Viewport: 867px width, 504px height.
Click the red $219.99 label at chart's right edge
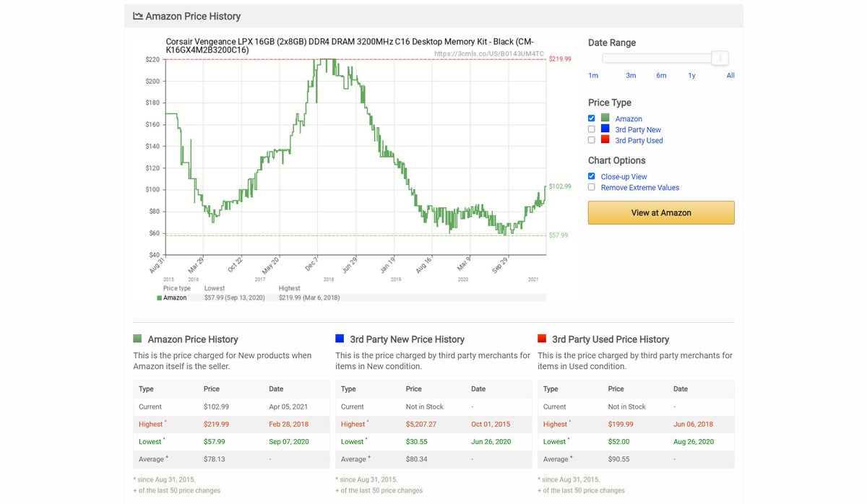click(x=560, y=59)
